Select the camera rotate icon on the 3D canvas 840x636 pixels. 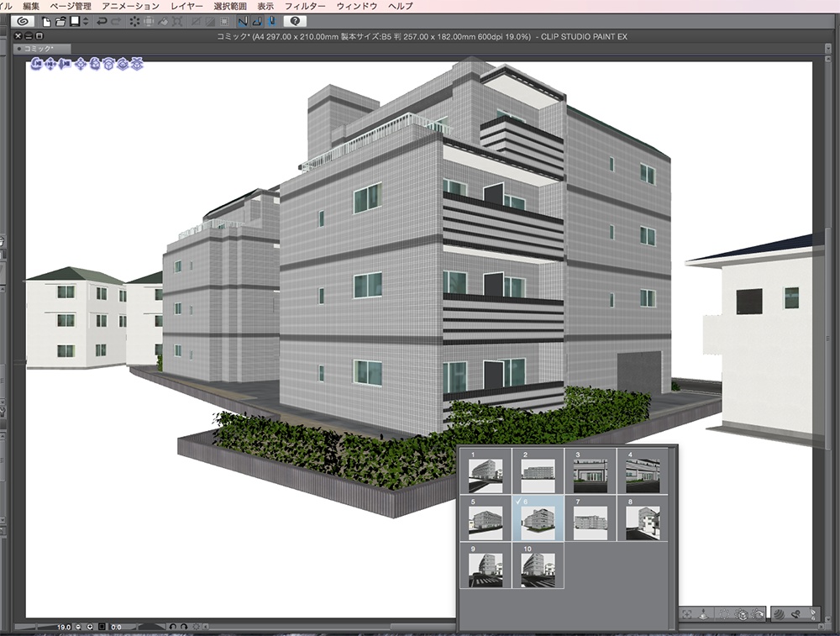(x=37, y=65)
